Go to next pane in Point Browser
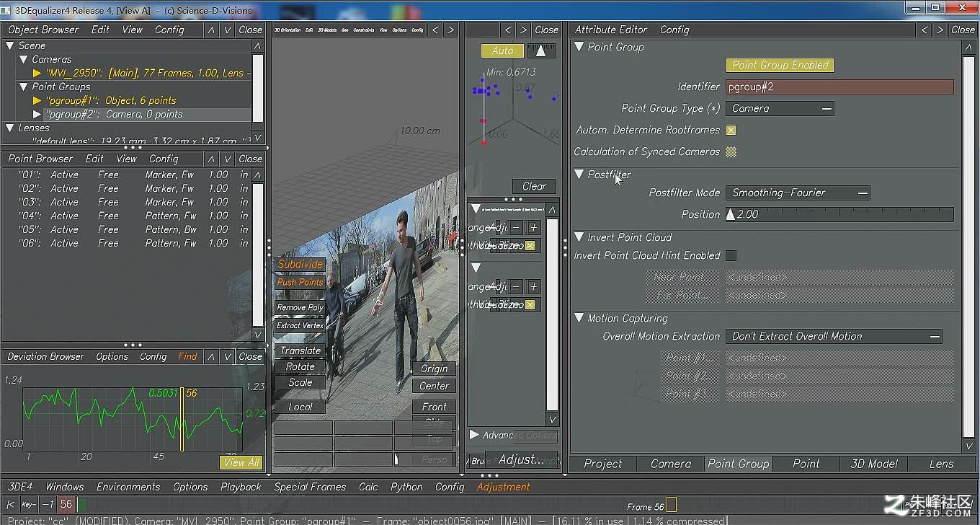The width and height of the screenshot is (980, 525). coord(227,159)
